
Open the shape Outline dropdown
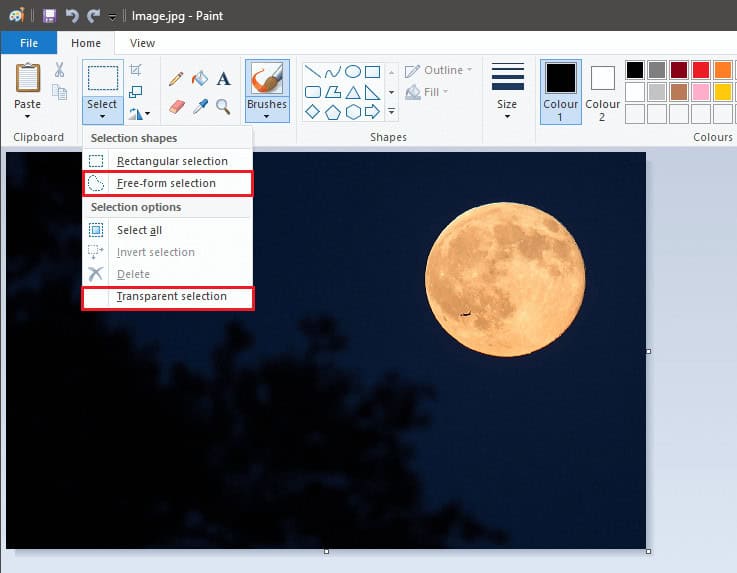(x=438, y=71)
